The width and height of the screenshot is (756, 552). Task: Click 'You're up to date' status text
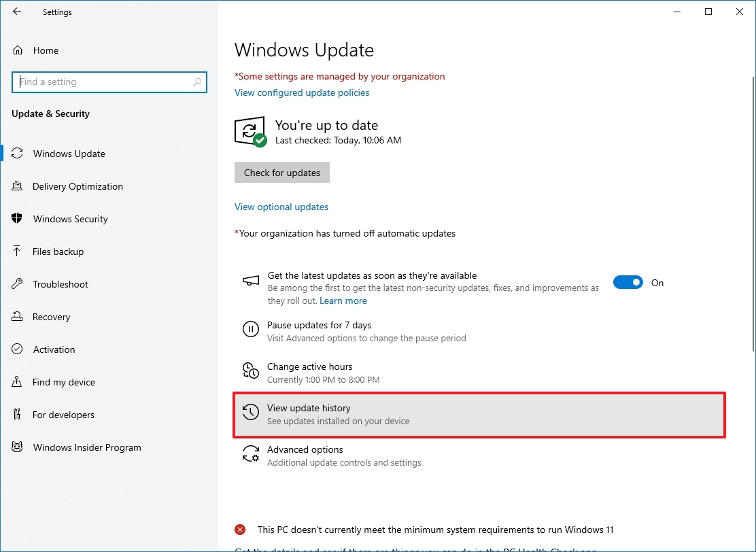pyautogui.click(x=326, y=125)
